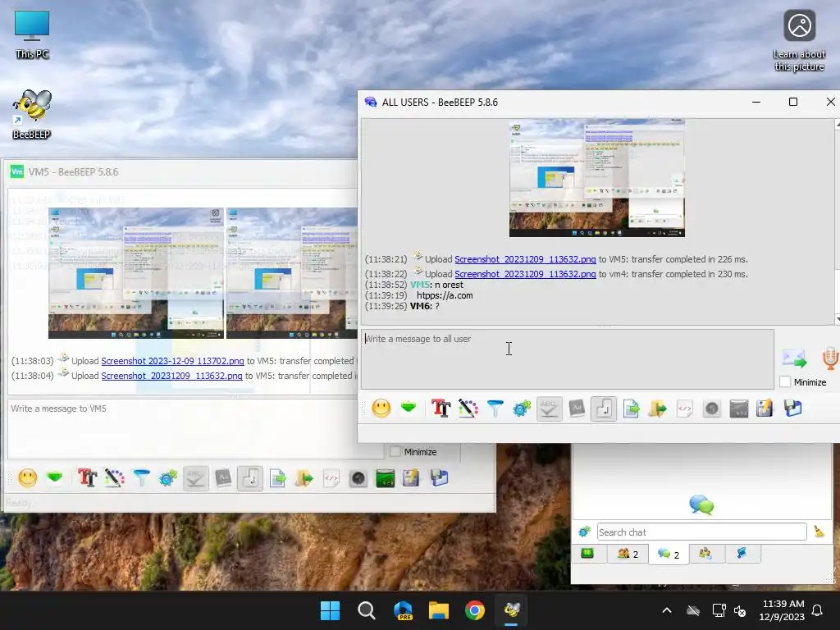Click code snippet icon in VM5 toolbar

point(331,478)
